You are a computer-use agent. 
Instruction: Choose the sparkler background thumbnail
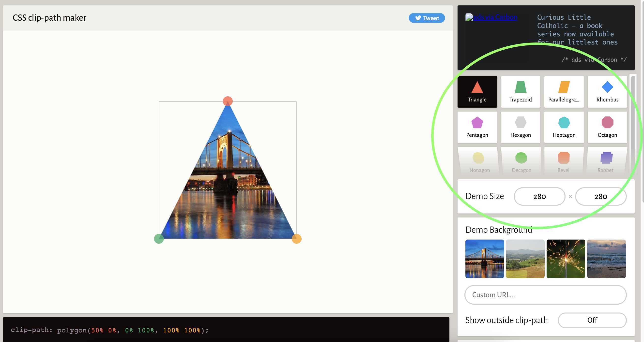566,259
